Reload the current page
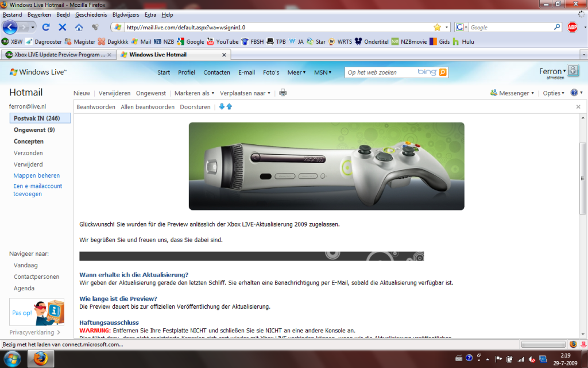 tap(46, 27)
